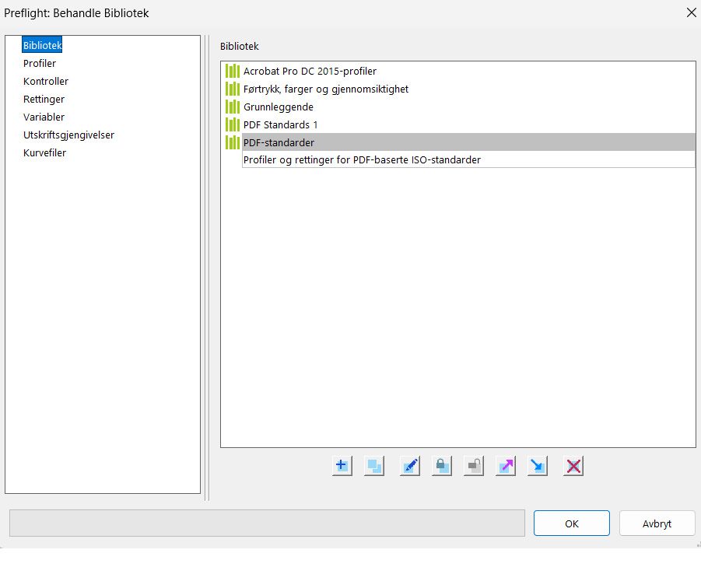
Task: Open the Kurvefiler category
Action: (x=44, y=152)
